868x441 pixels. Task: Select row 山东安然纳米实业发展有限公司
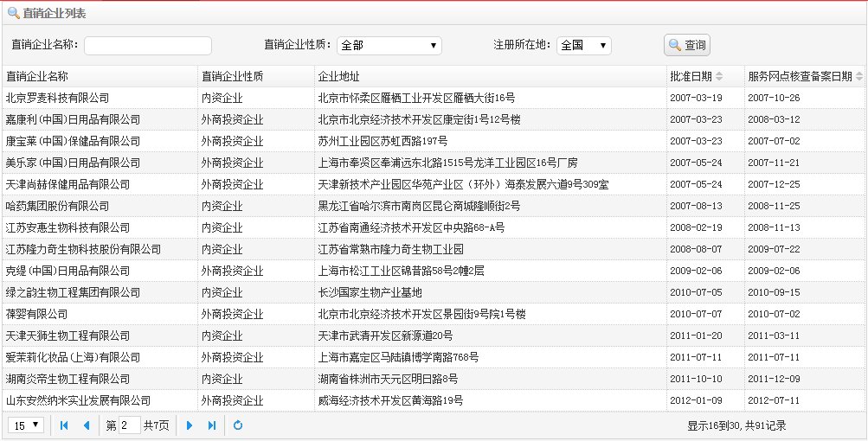click(433, 400)
